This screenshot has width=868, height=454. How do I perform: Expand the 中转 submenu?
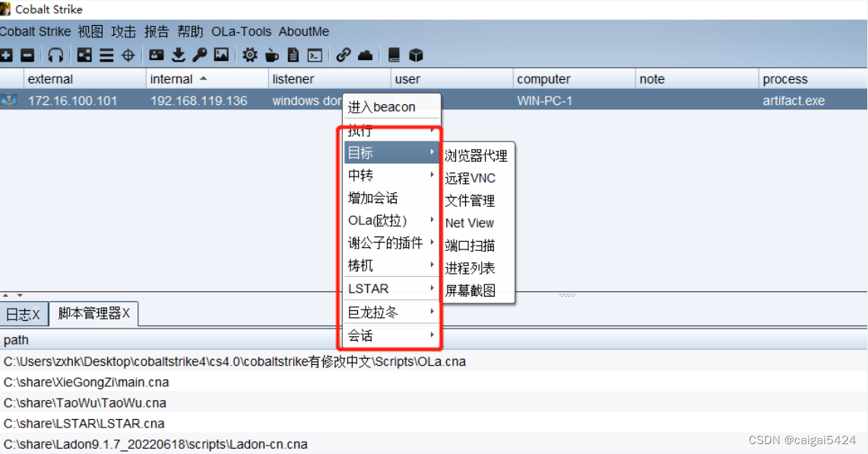392,176
